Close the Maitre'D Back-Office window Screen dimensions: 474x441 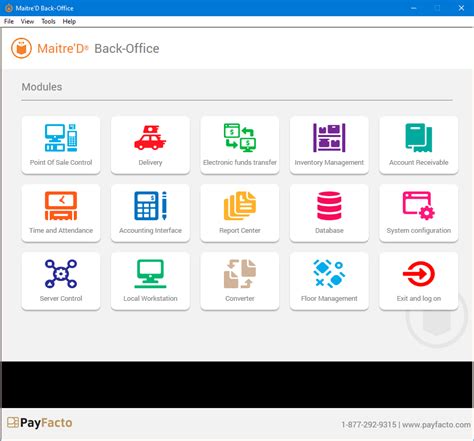tap(461, 8)
